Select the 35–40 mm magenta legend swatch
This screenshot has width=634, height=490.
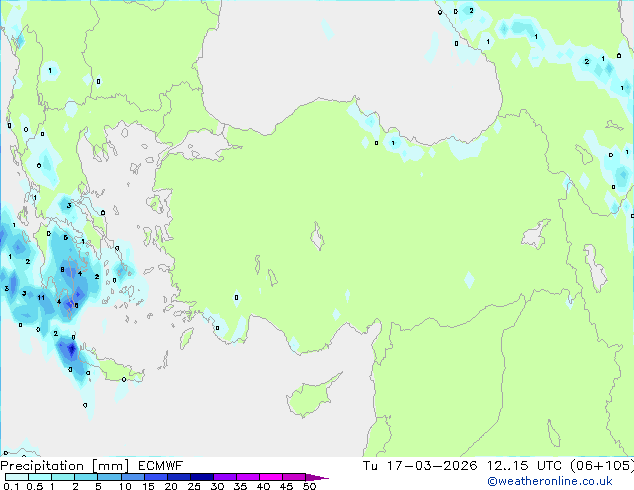(x=248, y=477)
